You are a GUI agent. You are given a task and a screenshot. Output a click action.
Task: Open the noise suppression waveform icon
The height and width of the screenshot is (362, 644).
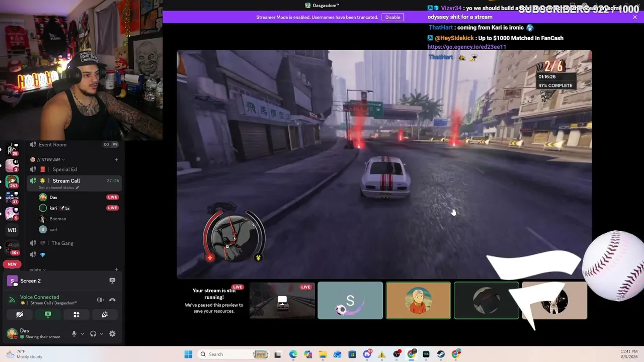[x=100, y=300]
